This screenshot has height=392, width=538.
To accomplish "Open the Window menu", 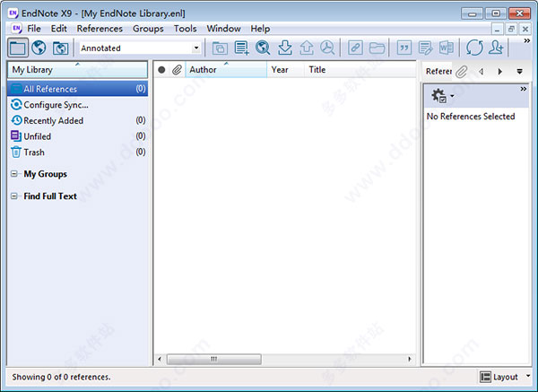I will tap(223, 29).
